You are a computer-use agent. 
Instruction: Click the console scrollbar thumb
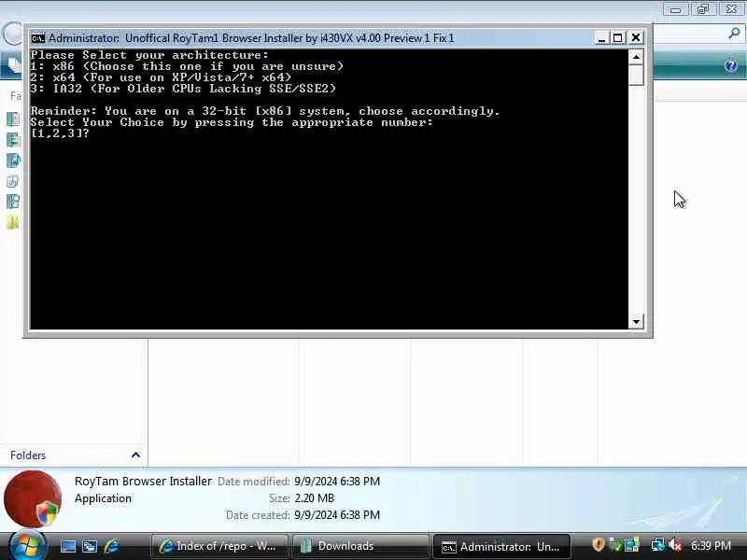636,76
